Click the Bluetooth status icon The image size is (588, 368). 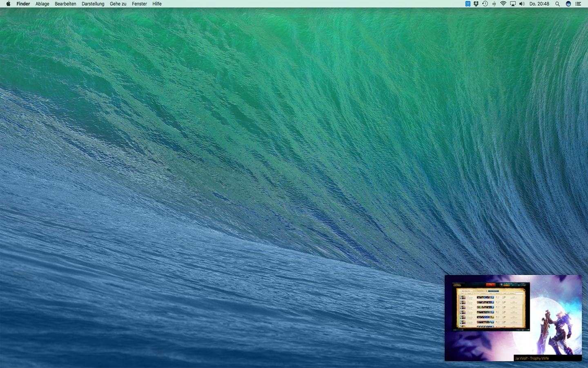point(494,4)
